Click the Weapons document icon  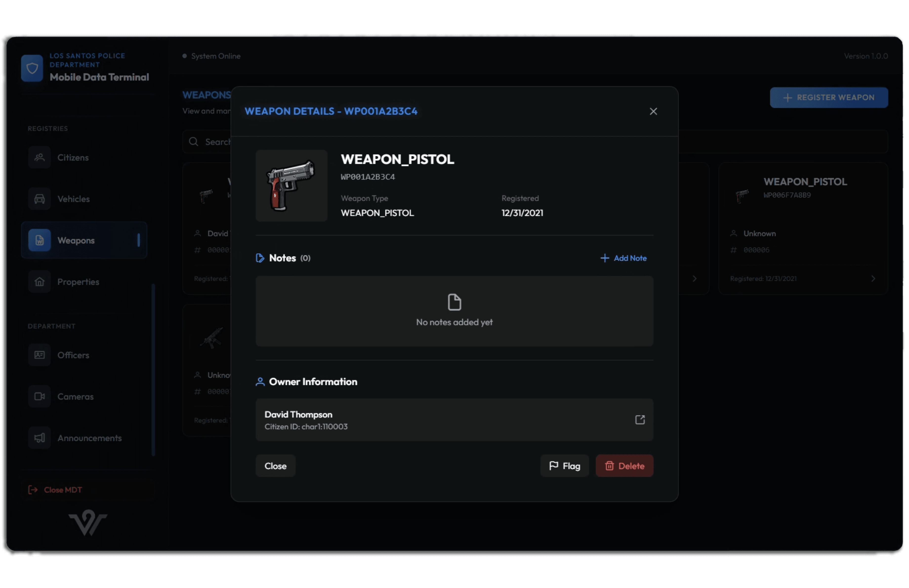coord(39,240)
